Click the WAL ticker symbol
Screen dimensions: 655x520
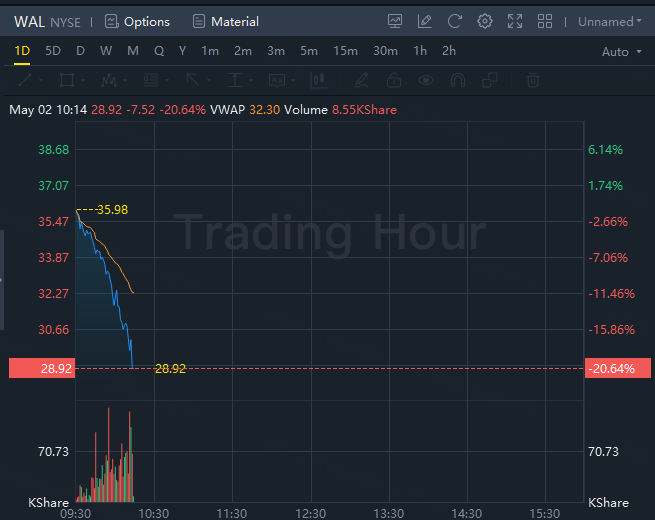(x=29, y=22)
